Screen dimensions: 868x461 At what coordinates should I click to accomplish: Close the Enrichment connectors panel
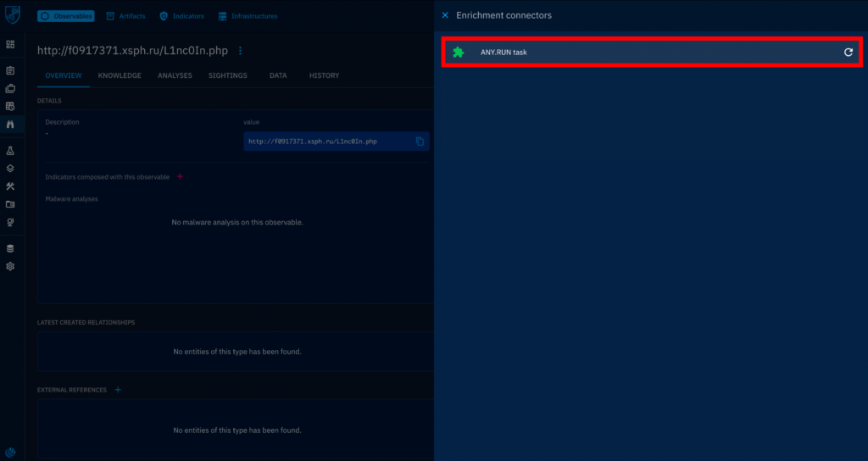click(x=445, y=15)
